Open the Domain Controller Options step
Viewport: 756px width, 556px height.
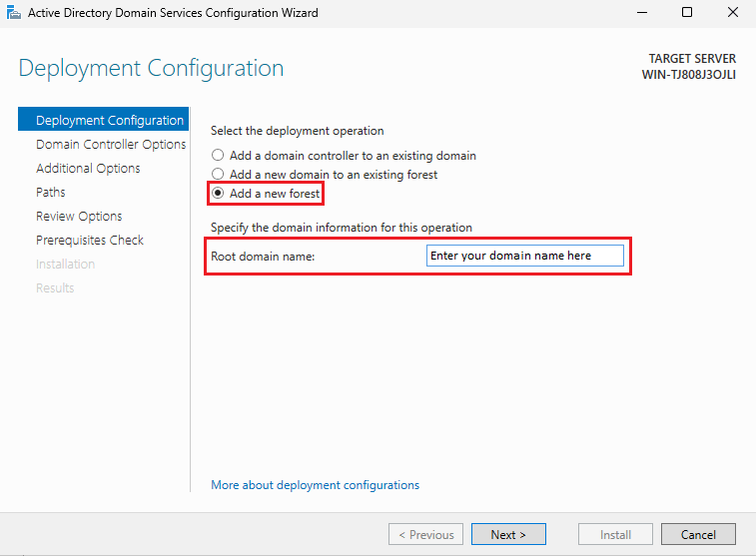[x=111, y=144]
